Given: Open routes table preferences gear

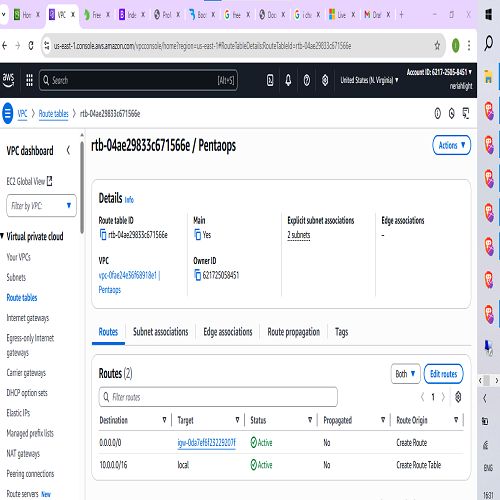Looking at the screenshot, I should coord(458,397).
